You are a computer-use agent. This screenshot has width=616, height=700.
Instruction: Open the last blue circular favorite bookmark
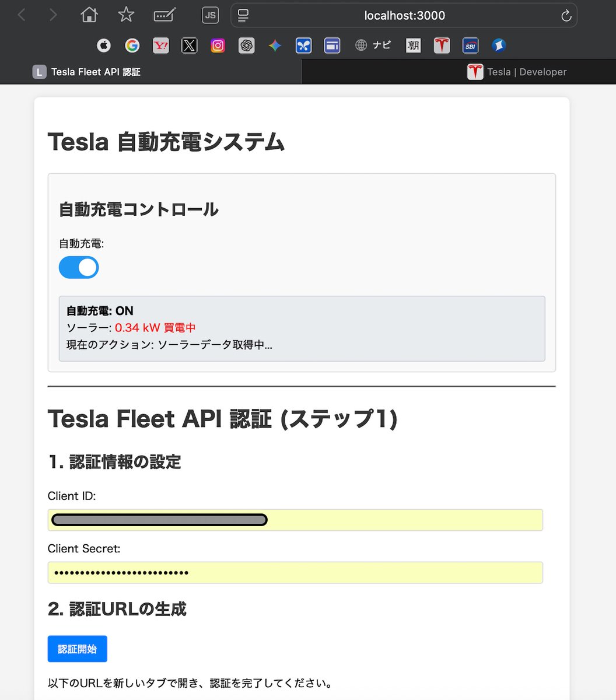pyautogui.click(x=498, y=45)
